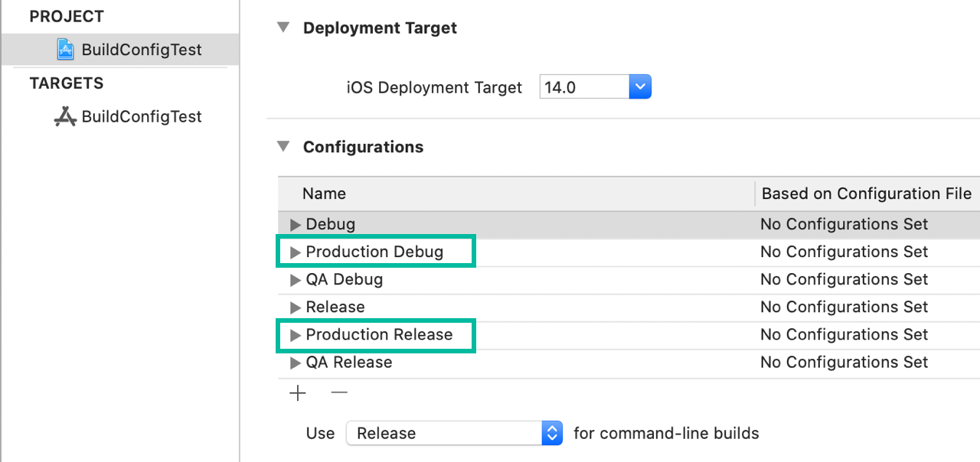Collapse the Configurations section
Screen dimensions: 980x462
coord(283,146)
